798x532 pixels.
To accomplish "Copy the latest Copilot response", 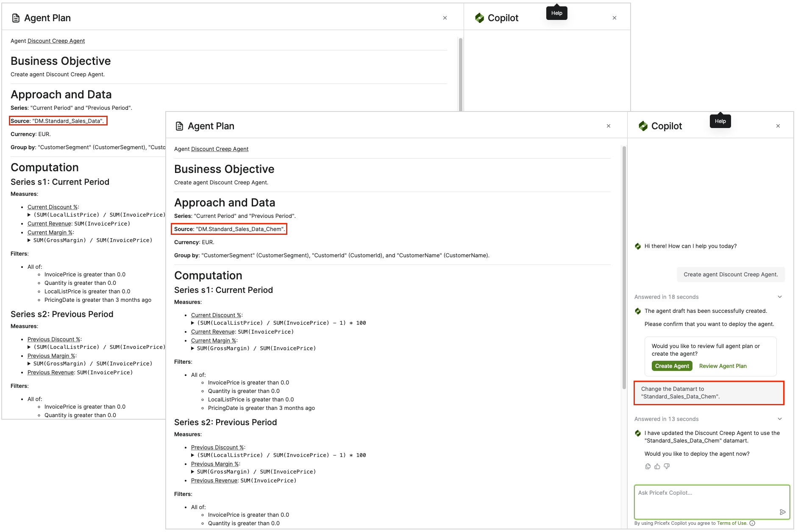I will point(648,466).
